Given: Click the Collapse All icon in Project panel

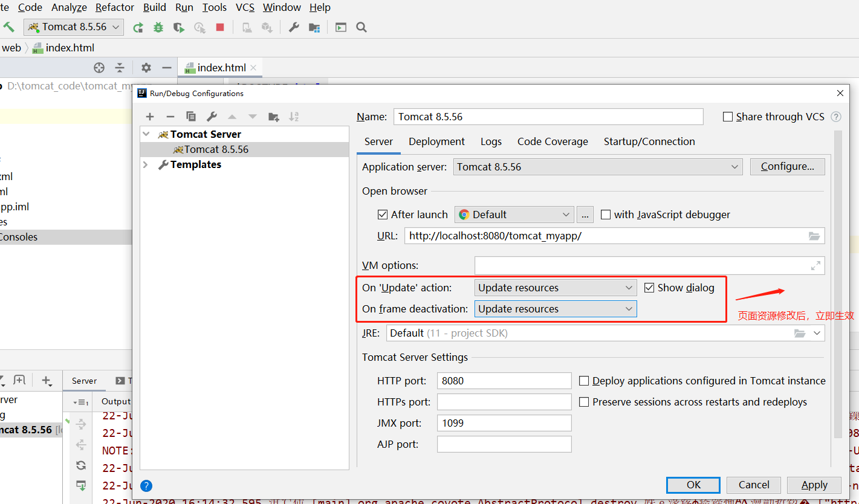Looking at the screenshot, I should point(120,68).
